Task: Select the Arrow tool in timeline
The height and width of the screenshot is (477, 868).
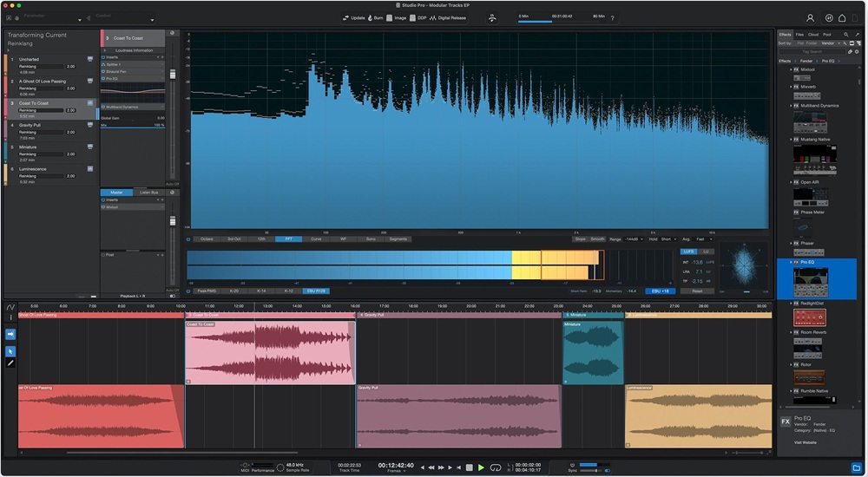Action: click(x=10, y=351)
